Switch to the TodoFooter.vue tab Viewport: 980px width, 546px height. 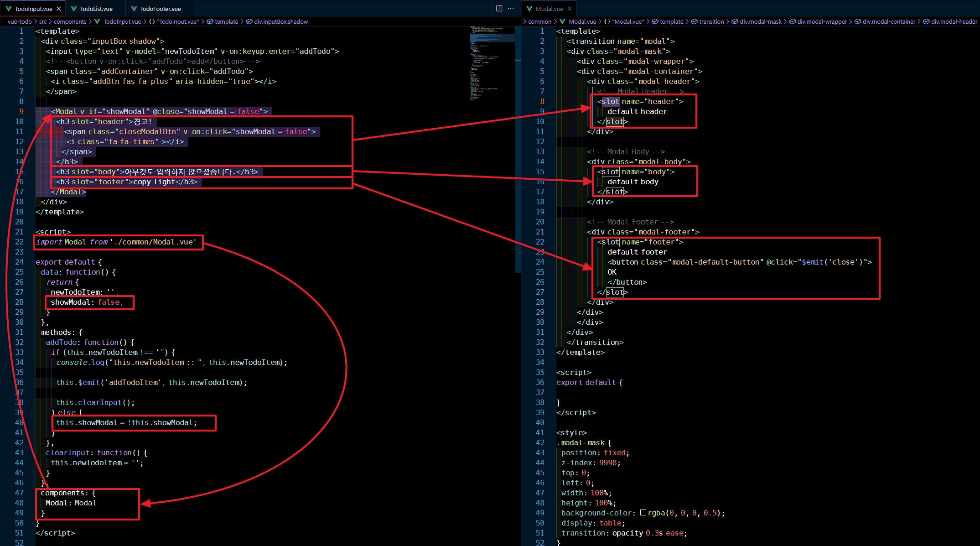(x=160, y=9)
